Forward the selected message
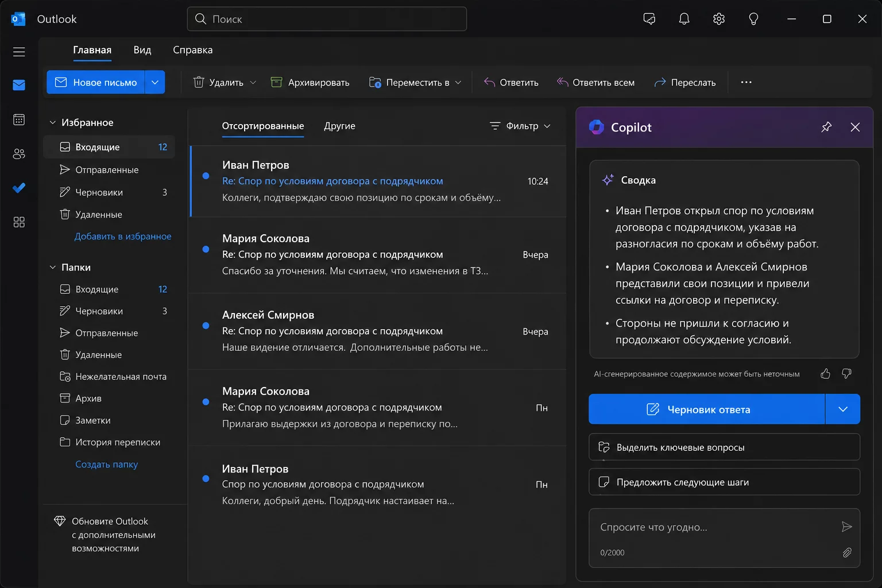This screenshot has height=588, width=882. [685, 82]
